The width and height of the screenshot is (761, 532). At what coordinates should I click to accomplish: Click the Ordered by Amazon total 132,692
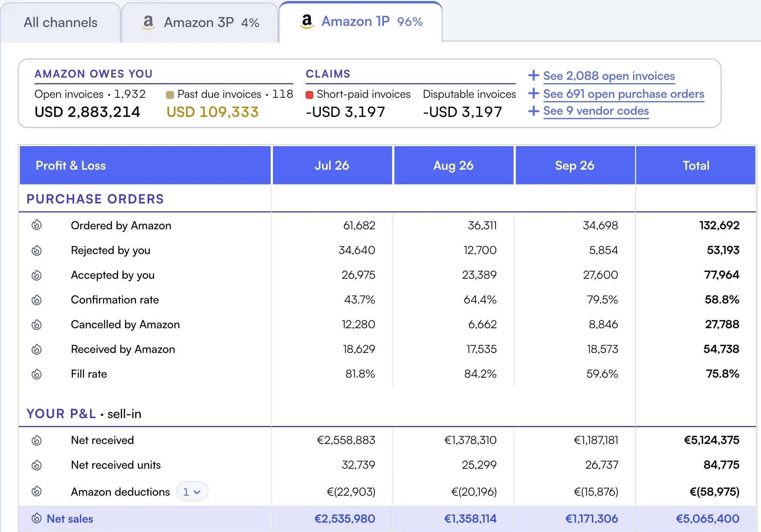click(719, 225)
